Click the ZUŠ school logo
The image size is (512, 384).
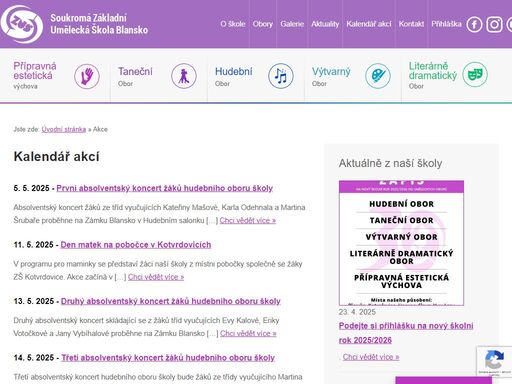click(22, 24)
